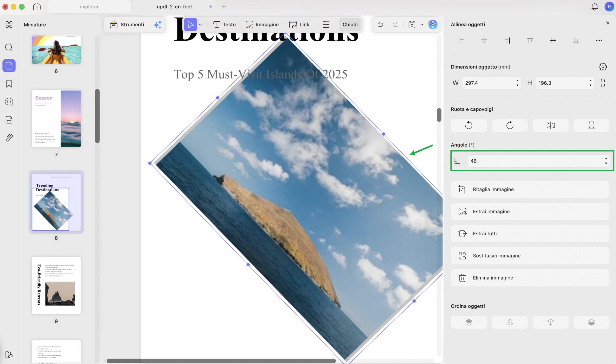This screenshot has height=364, width=616.
Task: Expand the selection tool dropdown arrow
Action: pos(200,25)
